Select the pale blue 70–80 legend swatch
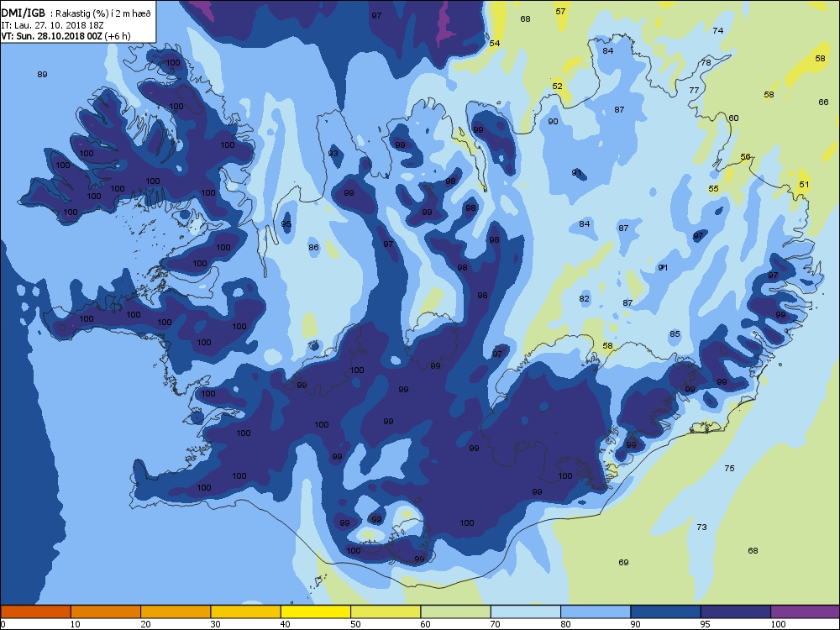 click(526, 612)
